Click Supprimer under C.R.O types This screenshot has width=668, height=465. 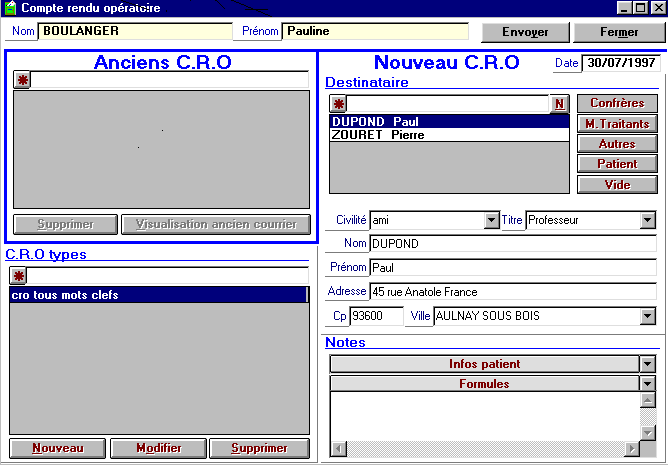pyautogui.click(x=259, y=448)
